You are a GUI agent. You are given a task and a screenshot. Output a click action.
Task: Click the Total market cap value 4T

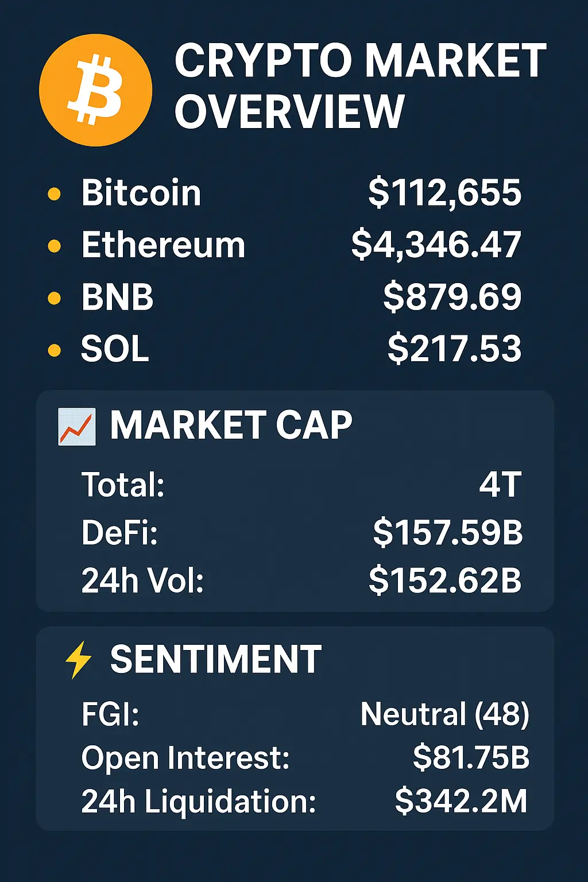pos(500,485)
